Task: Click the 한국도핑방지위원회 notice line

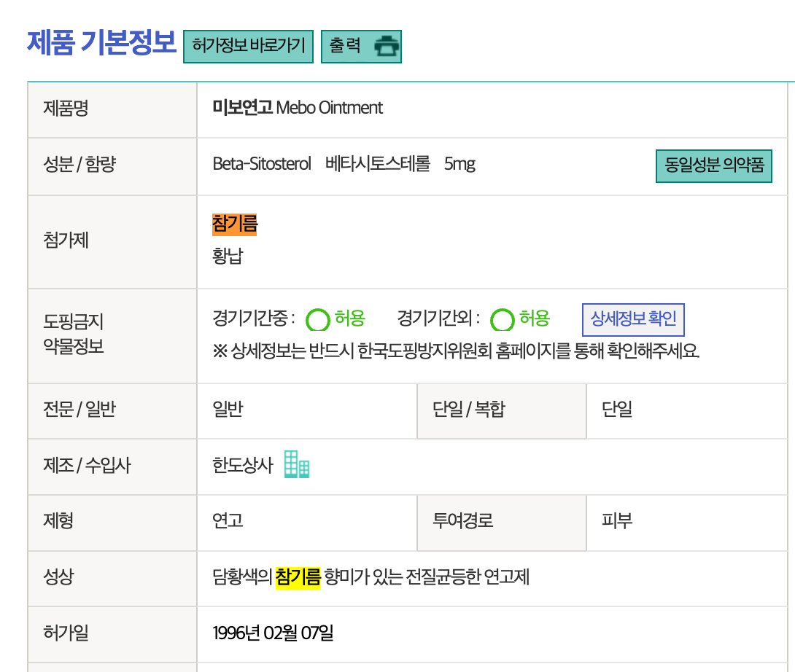Action: click(456, 351)
